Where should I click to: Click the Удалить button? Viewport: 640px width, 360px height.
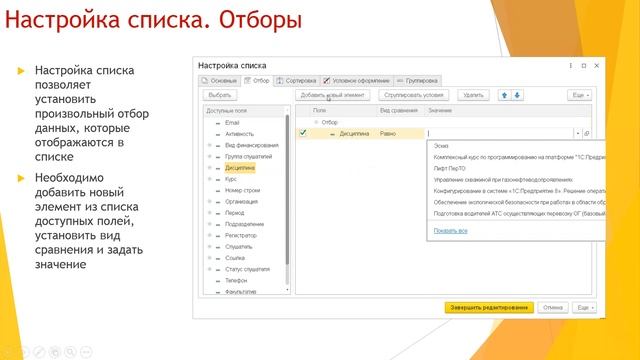pos(473,95)
